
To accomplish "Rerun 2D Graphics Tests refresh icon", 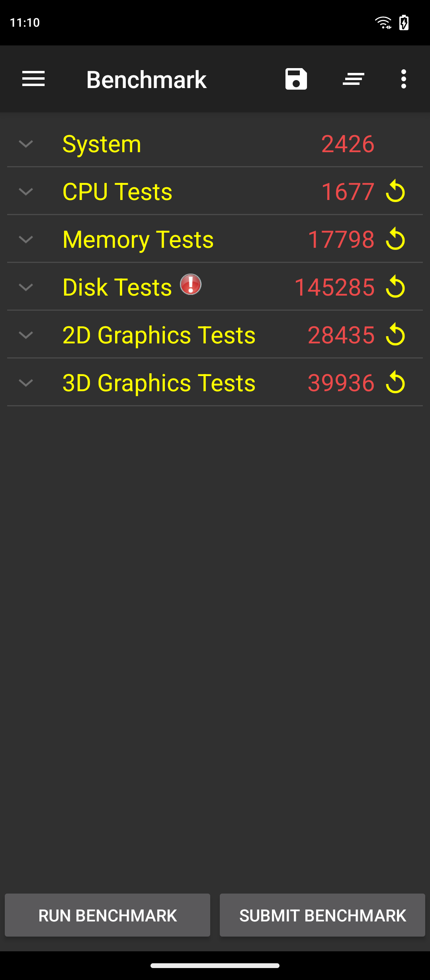I will (395, 335).
